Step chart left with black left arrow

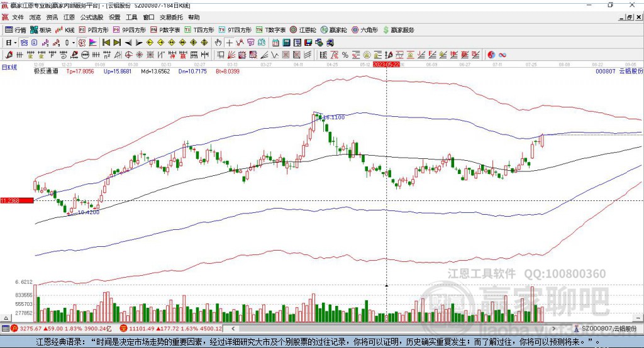click(x=128, y=43)
